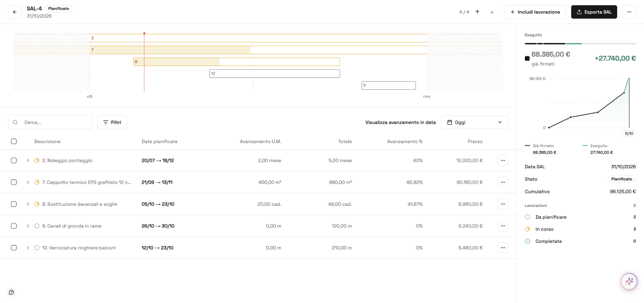Viewport: 644px width, 303px height.
Task: Click the In corso status icon in sidebar
Action: (x=528, y=229)
